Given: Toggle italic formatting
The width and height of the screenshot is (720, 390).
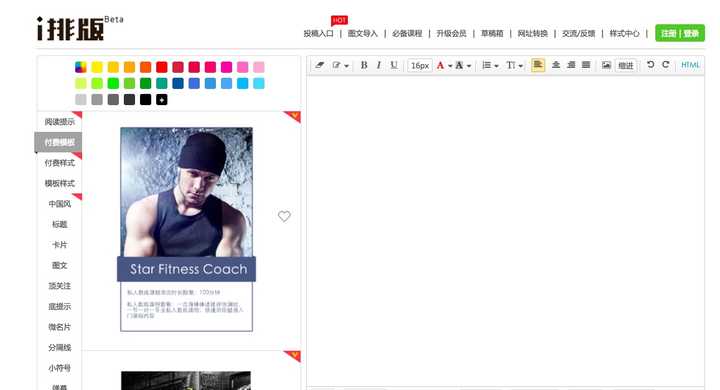Looking at the screenshot, I should click(x=379, y=65).
